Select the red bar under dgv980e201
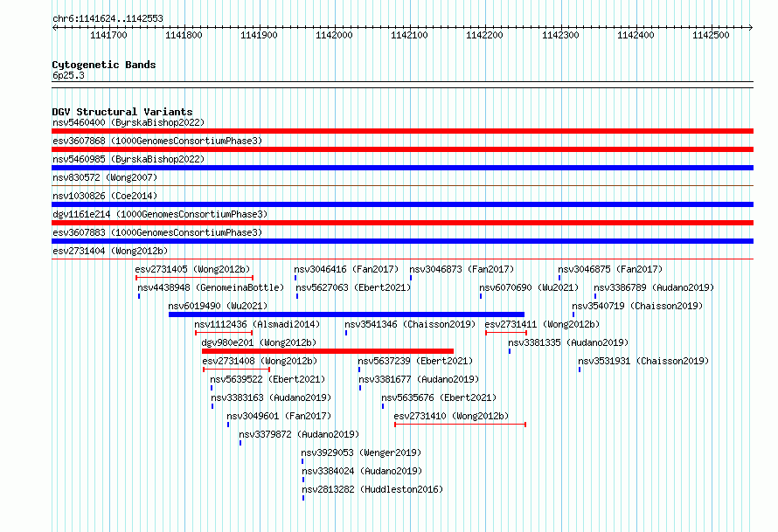The image size is (778, 532). pyautogui.click(x=328, y=351)
